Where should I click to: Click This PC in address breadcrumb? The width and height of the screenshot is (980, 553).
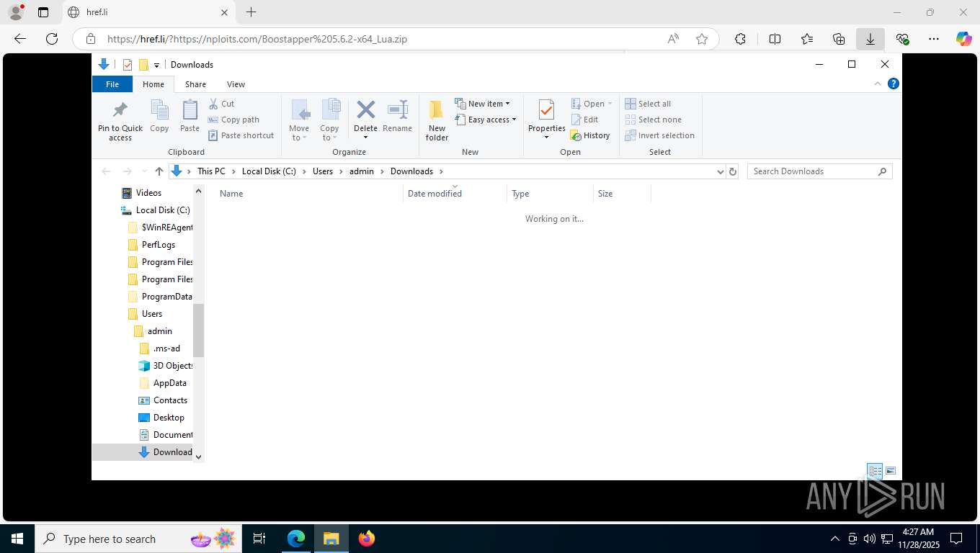tap(211, 171)
